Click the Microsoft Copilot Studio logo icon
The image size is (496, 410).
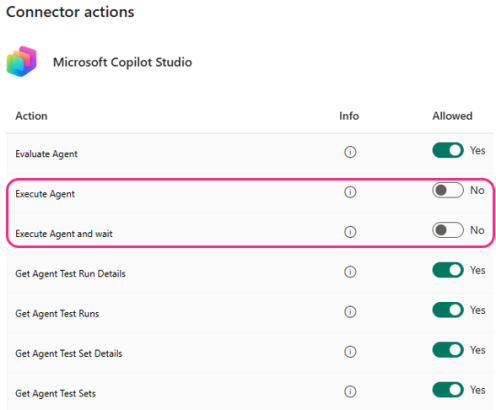click(x=22, y=61)
